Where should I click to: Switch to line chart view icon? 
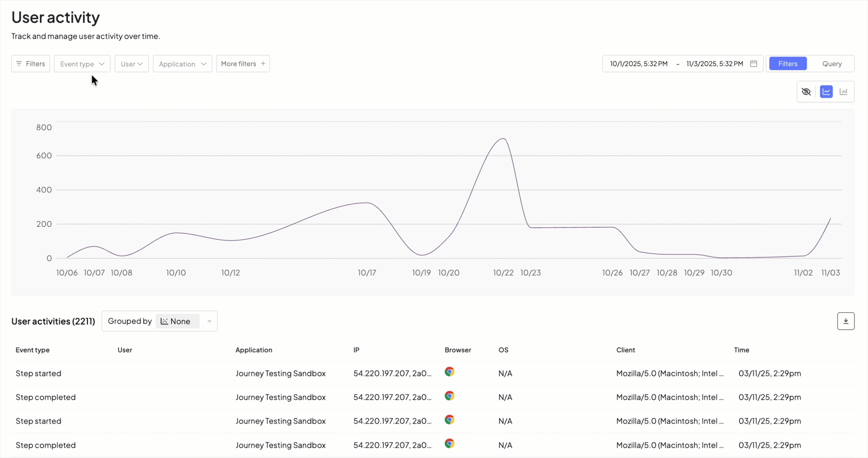pos(826,92)
